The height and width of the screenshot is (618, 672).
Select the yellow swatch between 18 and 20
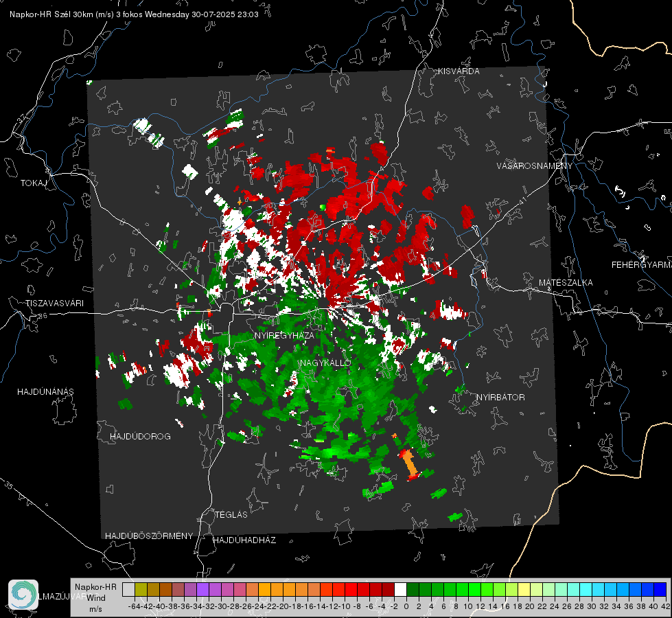pyautogui.click(x=524, y=590)
